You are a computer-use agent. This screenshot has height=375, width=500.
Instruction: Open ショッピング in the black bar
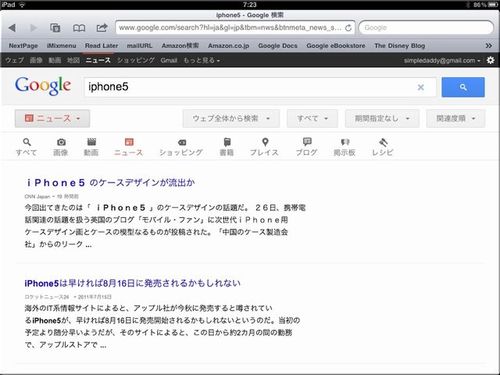136,60
